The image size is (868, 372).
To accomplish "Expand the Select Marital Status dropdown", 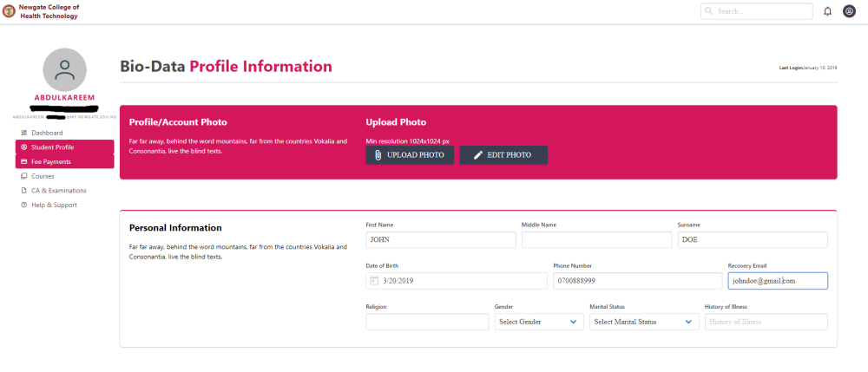I will pyautogui.click(x=644, y=322).
